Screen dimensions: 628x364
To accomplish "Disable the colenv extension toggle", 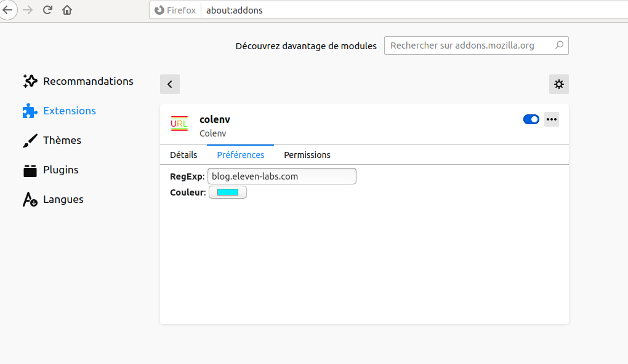I will 531,119.
